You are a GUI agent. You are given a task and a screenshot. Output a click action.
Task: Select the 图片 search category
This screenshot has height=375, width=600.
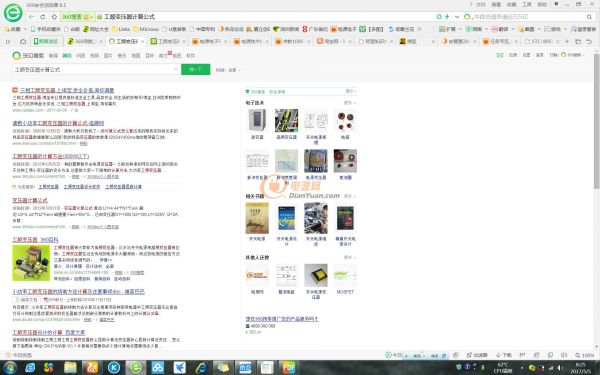(x=108, y=55)
